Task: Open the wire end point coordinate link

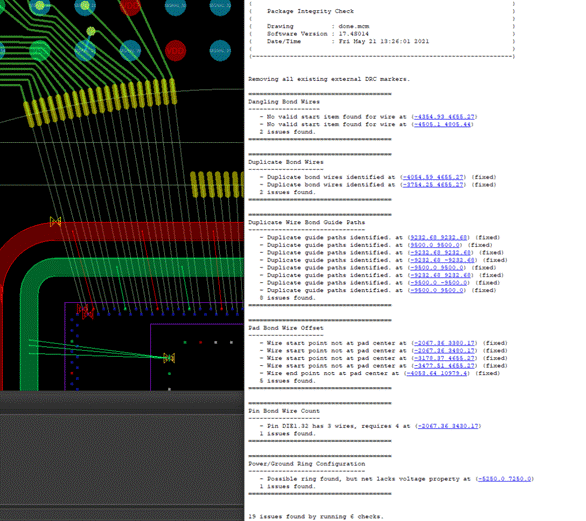Action: click(437, 373)
